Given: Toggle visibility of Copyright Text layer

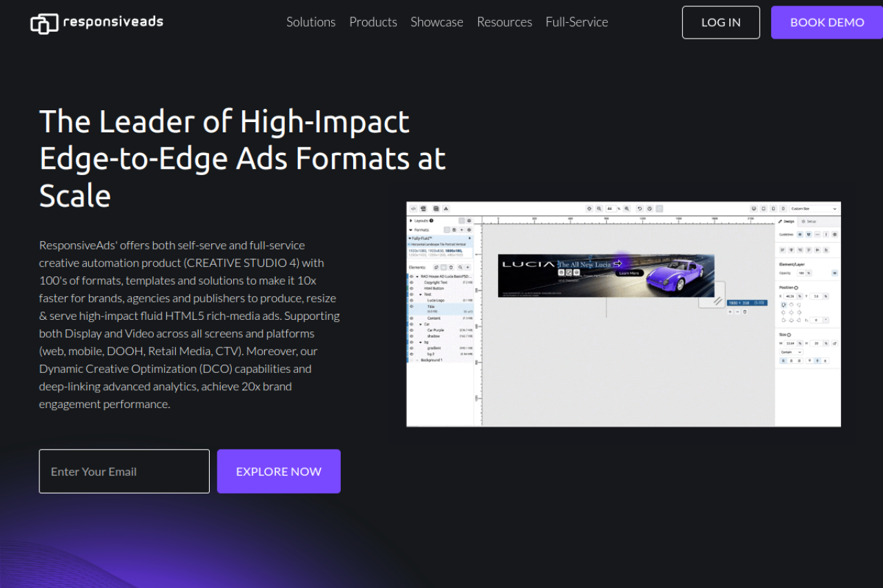Looking at the screenshot, I should pos(412,282).
